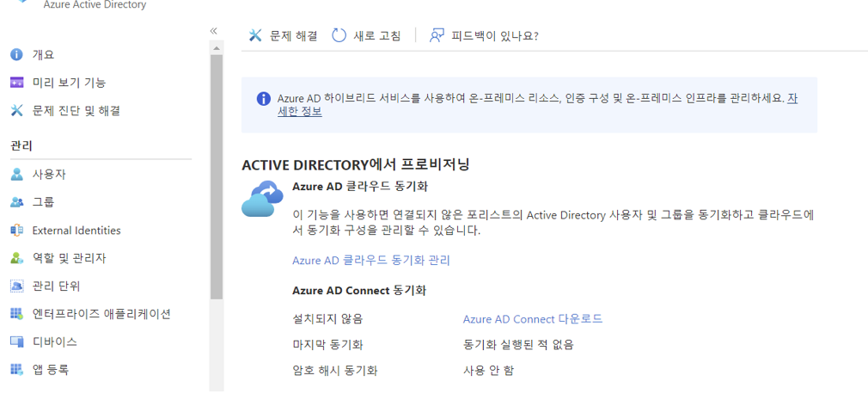Click the 앱 등록 icon
The height and width of the screenshot is (394, 868).
tap(17, 370)
